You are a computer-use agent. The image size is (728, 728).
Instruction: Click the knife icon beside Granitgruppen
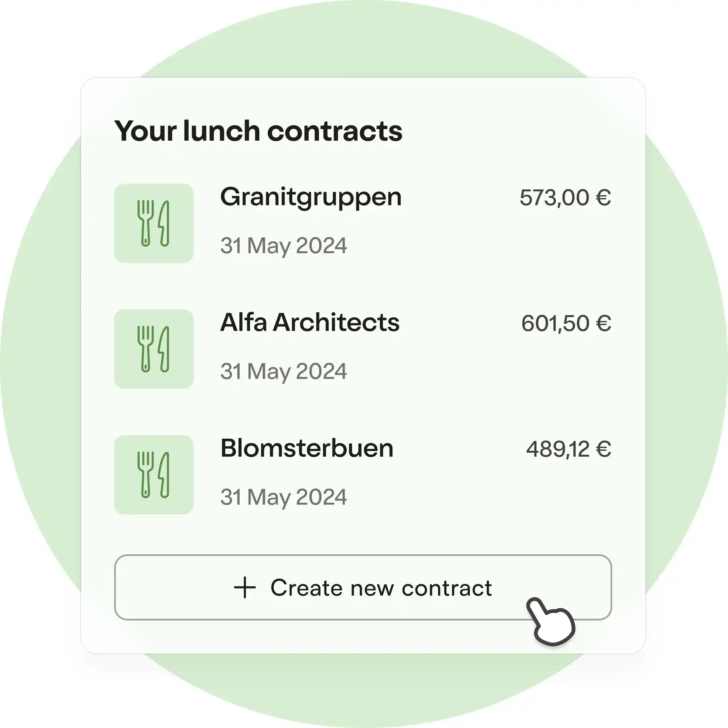tap(164, 223)
